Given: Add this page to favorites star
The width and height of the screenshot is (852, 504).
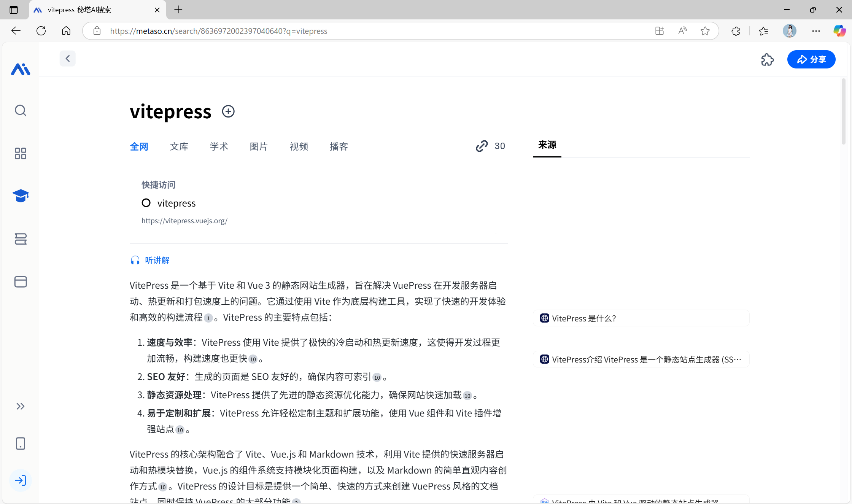Looking at the screenshot, I should coord(705,31).
